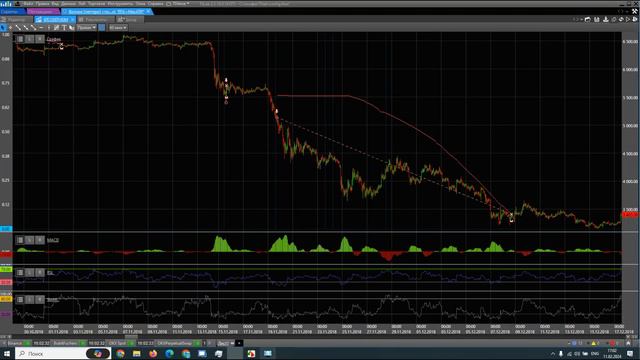640x360 pixels.
Task: Click the open folder icon in top-right toolbar
Action: coord(588,20)
